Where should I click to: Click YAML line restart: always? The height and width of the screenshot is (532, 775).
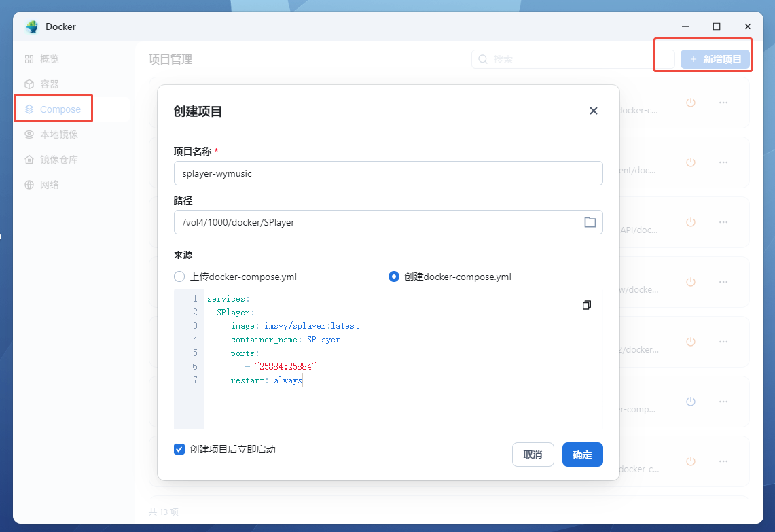point(266,380)
